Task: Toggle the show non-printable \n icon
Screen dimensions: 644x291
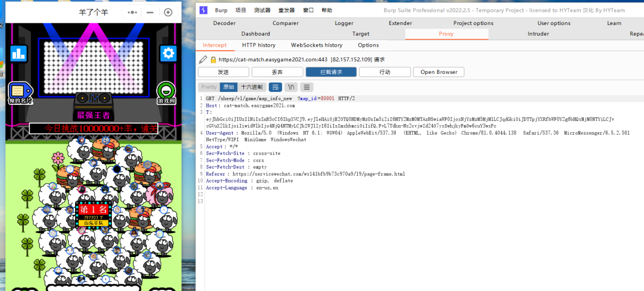Action: [x=291, y=86]
